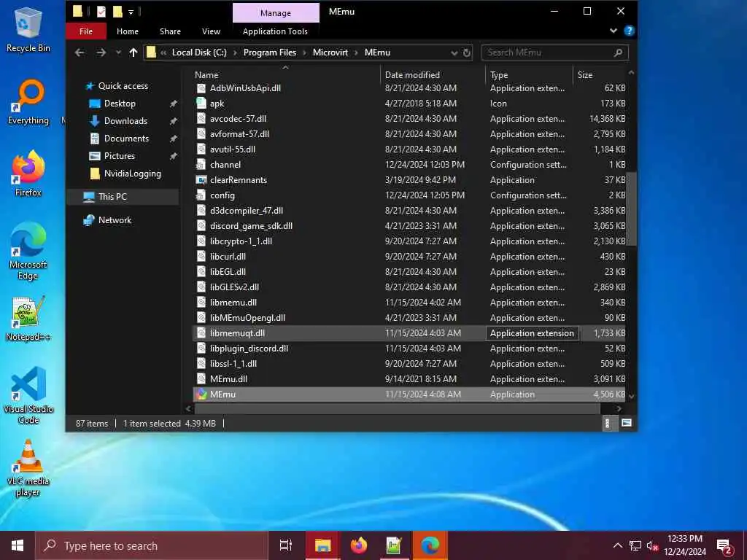This screenshot has width=747, height=560.
Task: Click the Firefox taskbar icon
Action: point(358,545)
